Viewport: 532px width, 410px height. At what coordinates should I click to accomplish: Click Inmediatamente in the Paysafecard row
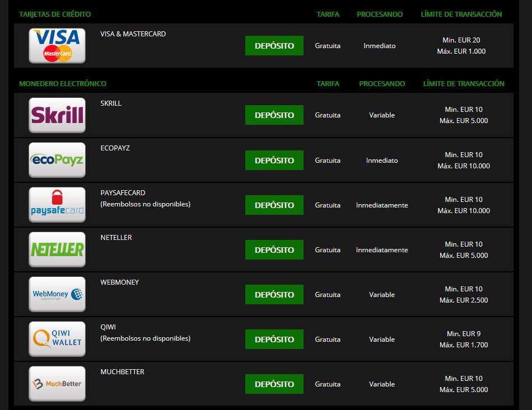pyautogui.click(x=382, y=205)
